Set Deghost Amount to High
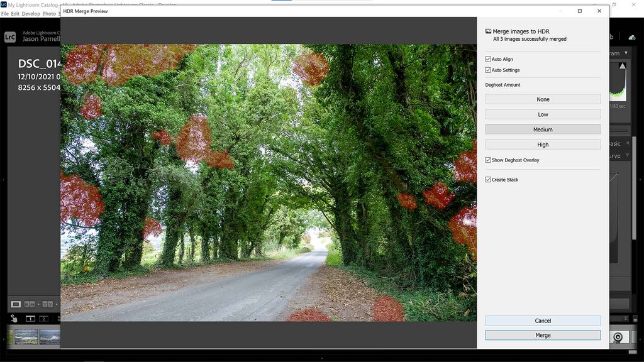644x362 pixels. (x=542, y=144)
